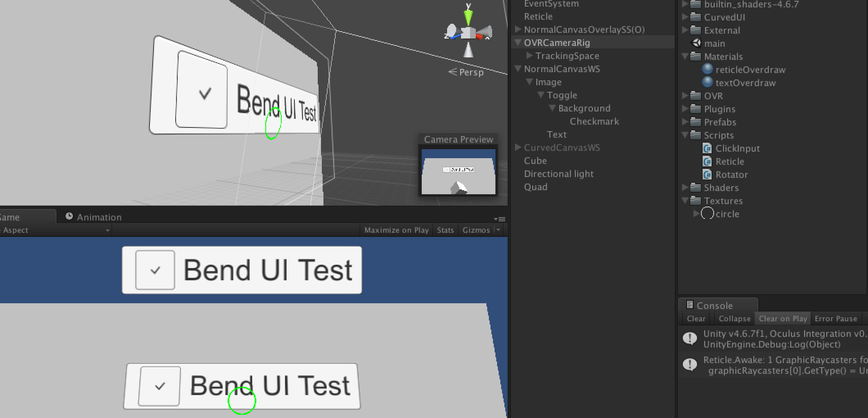Image resolution: width=868 pixels, height=418 pixels.
Task: Click the CurvedUI folder icon
Action: (x=696, y=17)
